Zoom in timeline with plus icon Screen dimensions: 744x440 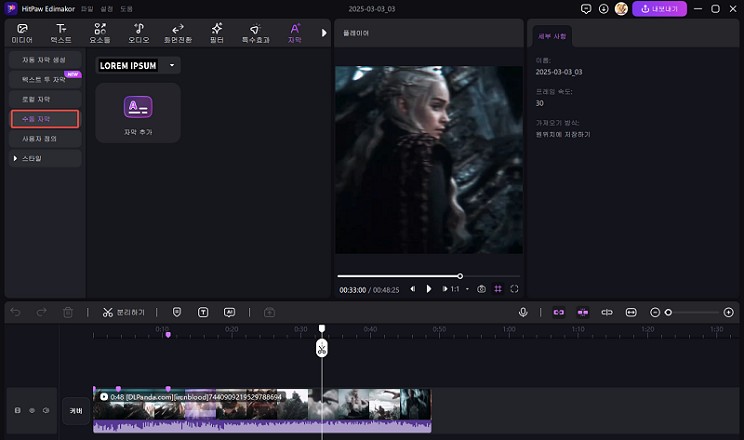click(x=729, y=312)
